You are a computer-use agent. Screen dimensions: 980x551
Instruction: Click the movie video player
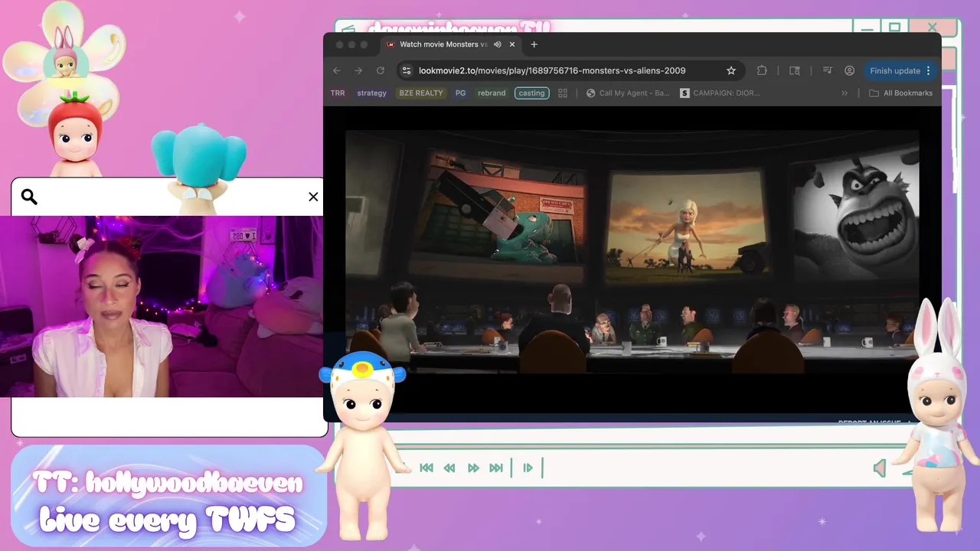[x=632, y=253]
